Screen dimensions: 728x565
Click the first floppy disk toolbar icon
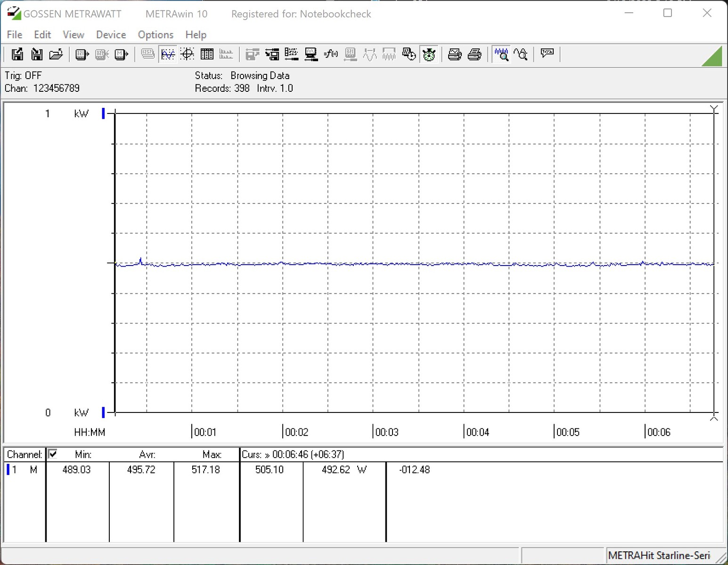pyautogui.click(x=17, y=55)
